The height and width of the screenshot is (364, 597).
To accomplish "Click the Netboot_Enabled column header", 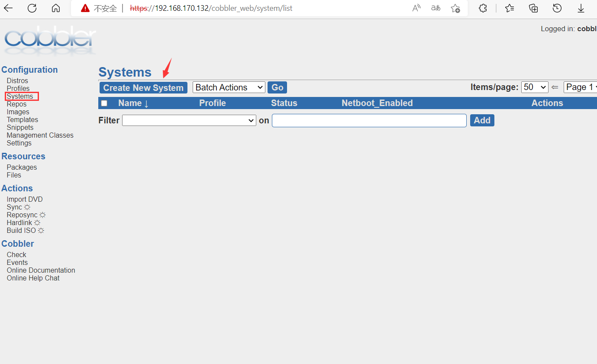I will (x=377, y=103).
